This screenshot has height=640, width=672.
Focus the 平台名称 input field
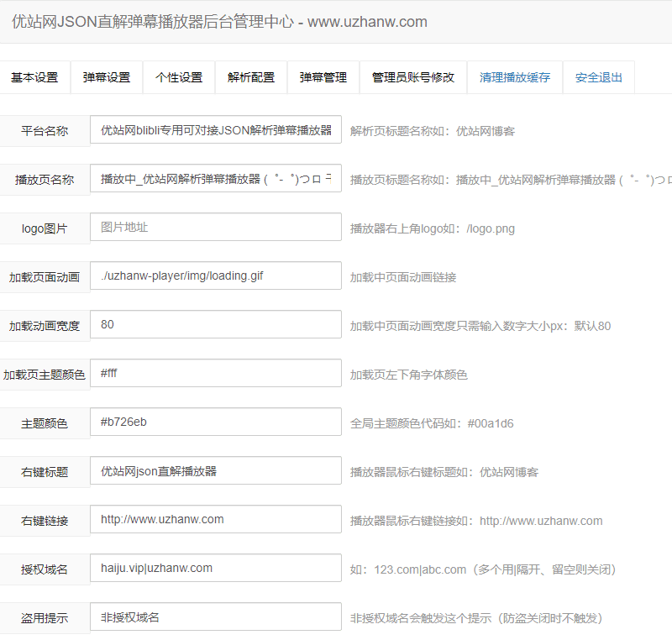click(216, 129)
